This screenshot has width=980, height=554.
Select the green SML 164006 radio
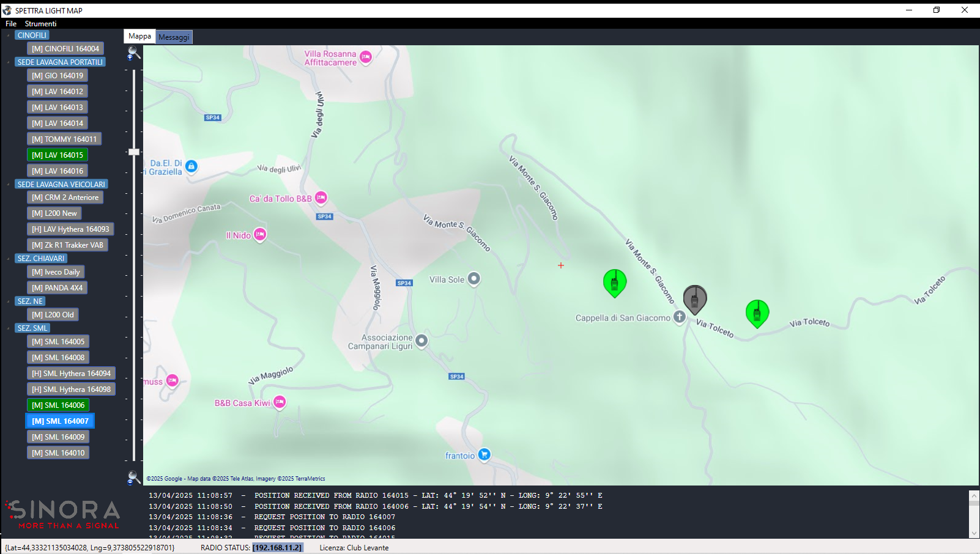point(58,405)
